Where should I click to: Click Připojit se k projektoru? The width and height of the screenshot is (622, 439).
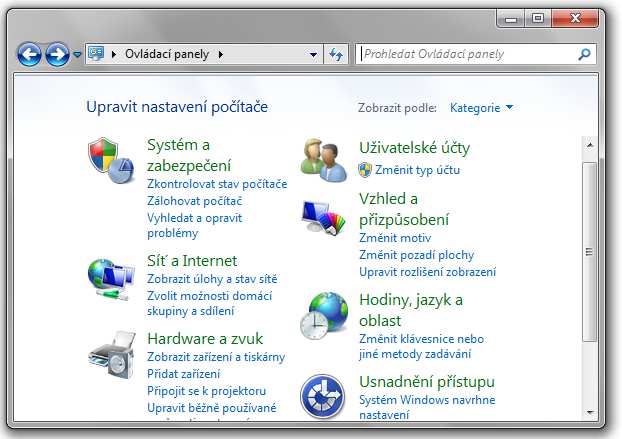(x=206, y=391)
